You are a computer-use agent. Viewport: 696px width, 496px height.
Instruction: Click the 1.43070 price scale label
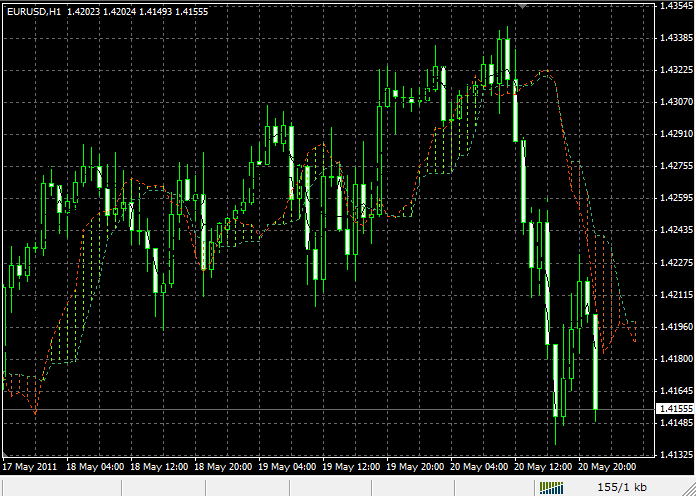(676, 102)
